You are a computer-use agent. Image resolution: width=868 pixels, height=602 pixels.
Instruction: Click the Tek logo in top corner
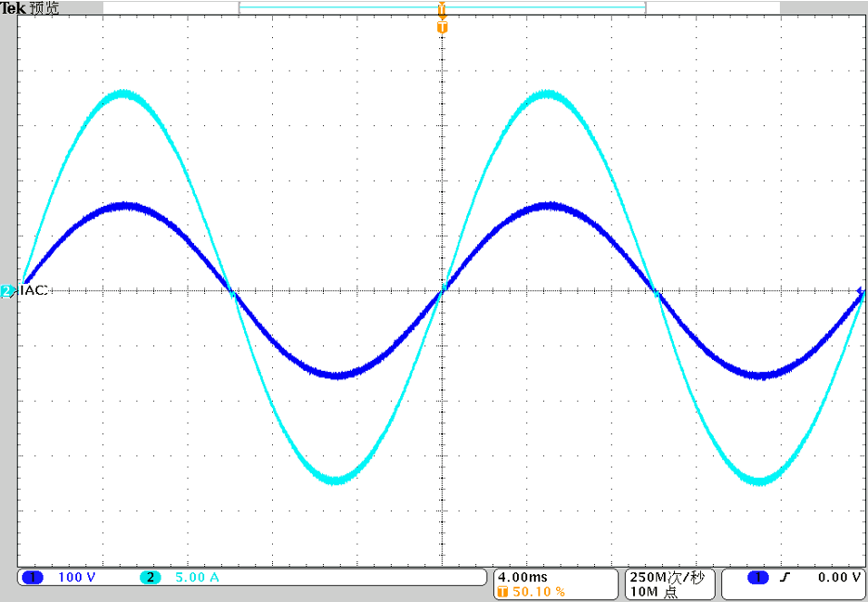click(x=12, y=7)
